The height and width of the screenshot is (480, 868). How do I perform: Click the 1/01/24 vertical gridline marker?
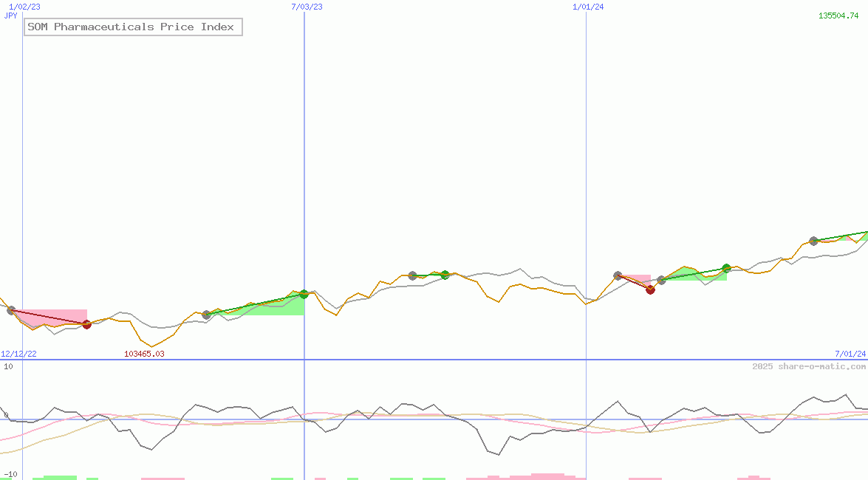586,7
